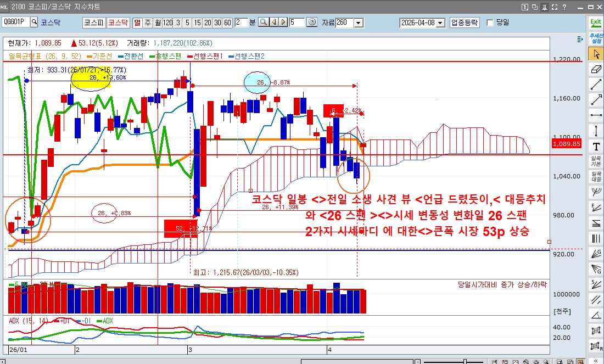Open trendline settings (추세선 설정)
This screenshot has height=364, width=604.
596,38
